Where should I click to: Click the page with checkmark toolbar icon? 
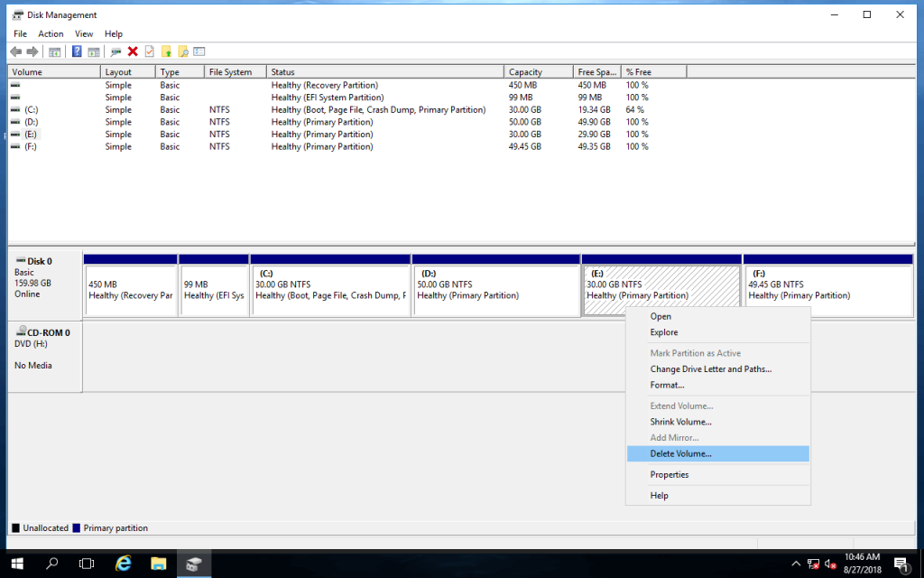[x=150, y=51]
